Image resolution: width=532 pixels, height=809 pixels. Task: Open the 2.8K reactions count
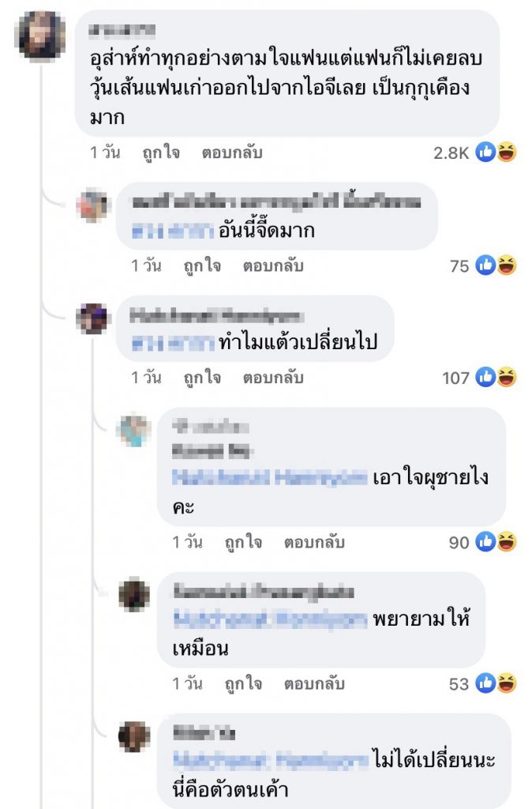tap(451, 152)
